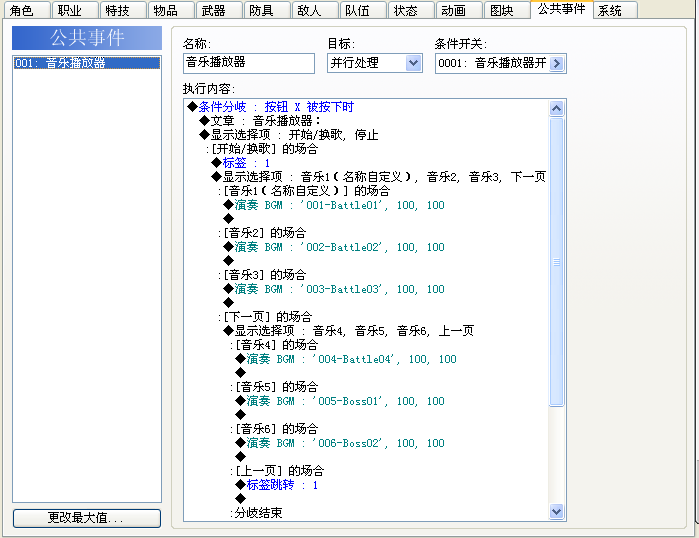
Task: Select the 标签跳转: 1 command line
Action: 277,485
